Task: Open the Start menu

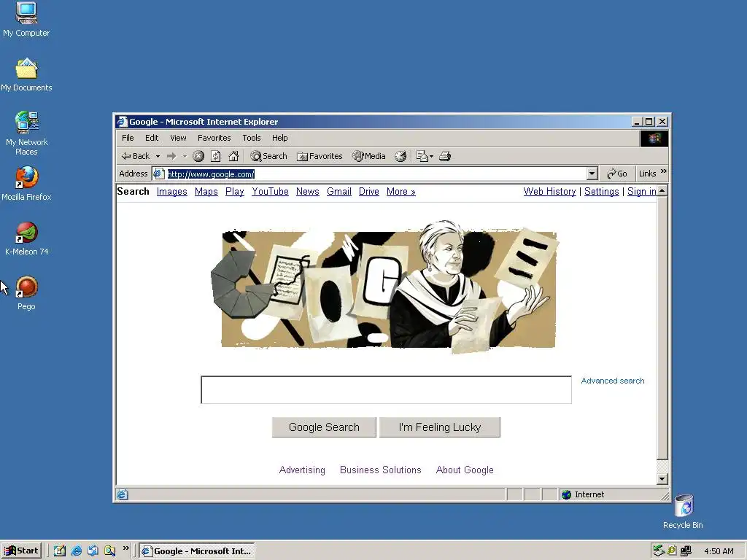Action: [22, 551]
